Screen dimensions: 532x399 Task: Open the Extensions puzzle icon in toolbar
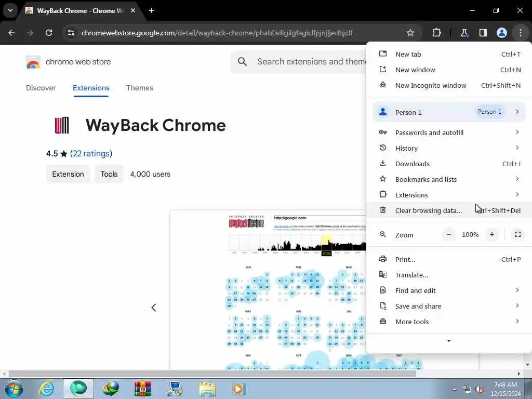pos(436,33)
